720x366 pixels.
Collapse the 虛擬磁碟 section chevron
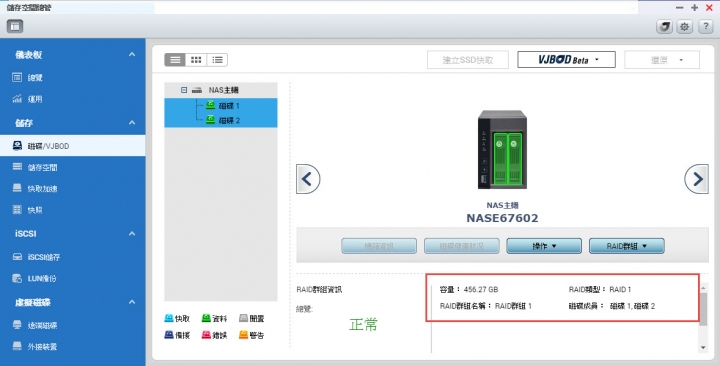(x=132, y=302)
